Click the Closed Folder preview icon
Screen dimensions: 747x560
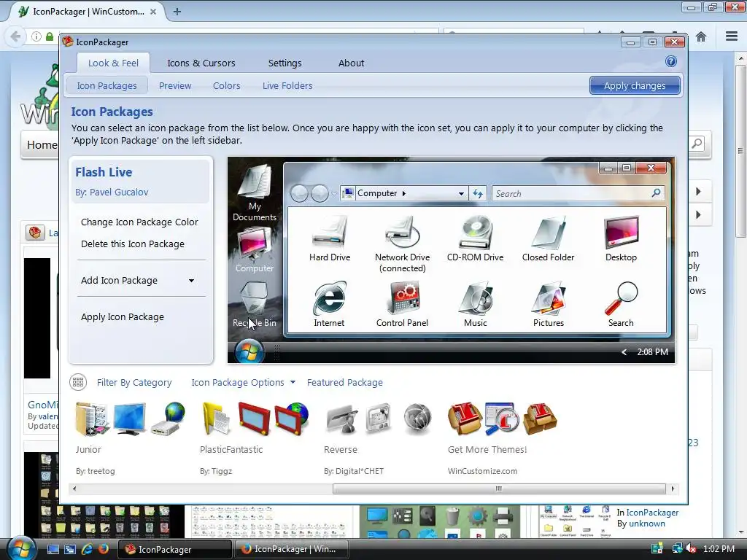[x=549, y=233]
